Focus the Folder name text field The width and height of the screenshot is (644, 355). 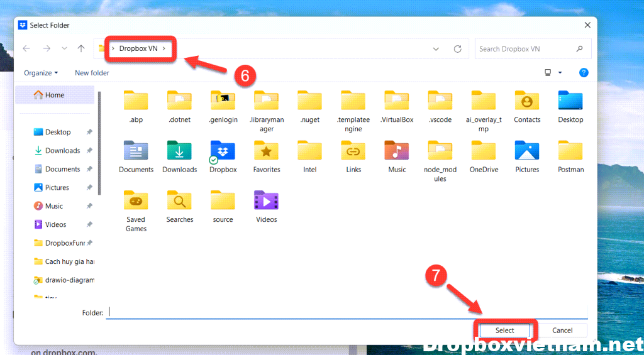point(346,312)
